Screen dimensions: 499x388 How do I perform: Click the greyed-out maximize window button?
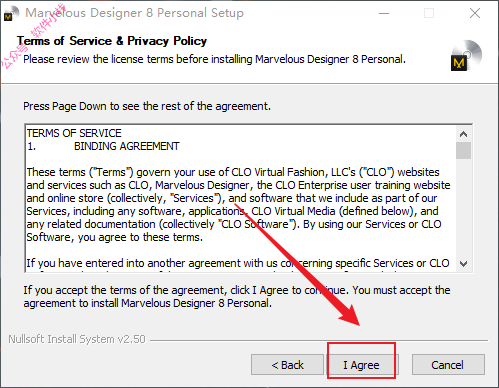pos(429,13)
